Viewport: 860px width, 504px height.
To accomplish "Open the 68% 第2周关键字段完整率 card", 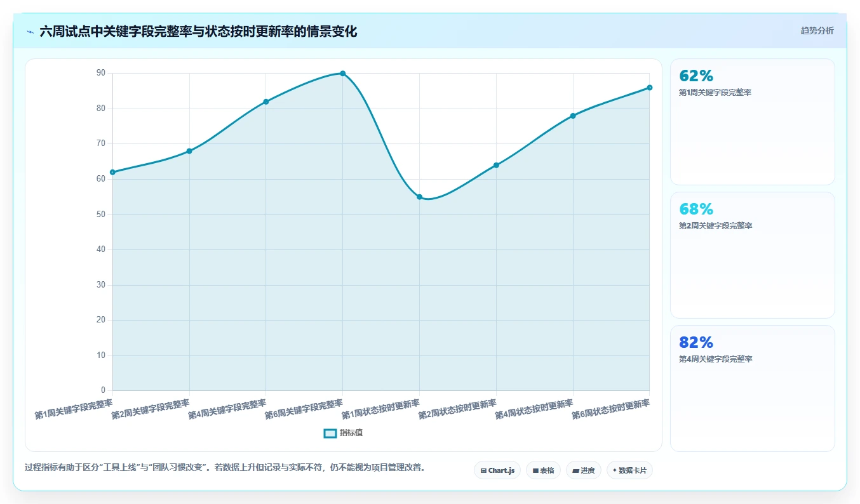I will (752, 255).
